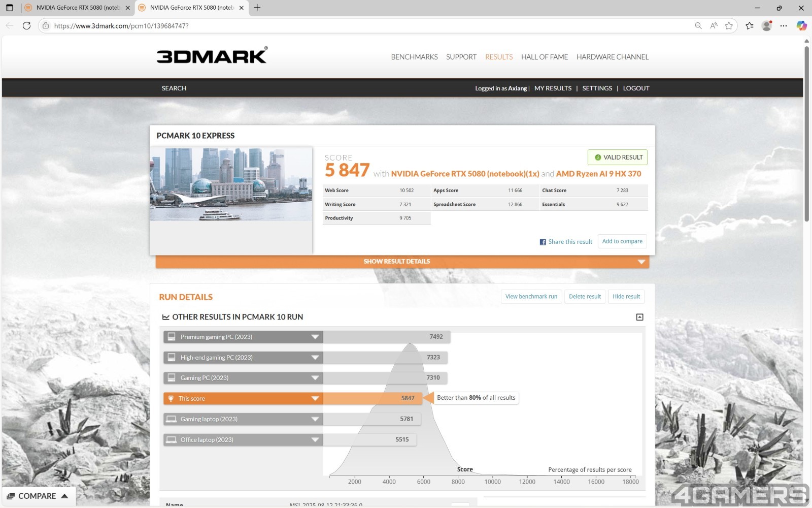Image resolution: width=812 pixels, height=508 pixels.
Task: Click the page vertical scrollbar
Action: click(x=806, y=135)
